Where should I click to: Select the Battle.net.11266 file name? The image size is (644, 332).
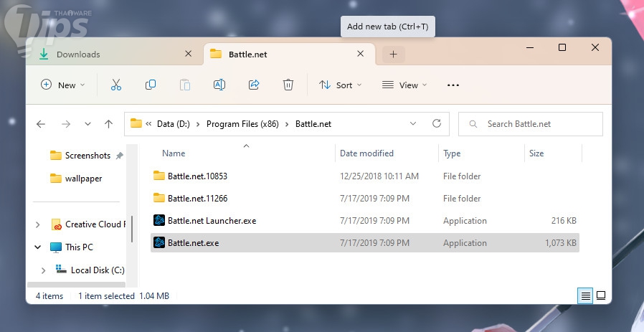point(197,198)
